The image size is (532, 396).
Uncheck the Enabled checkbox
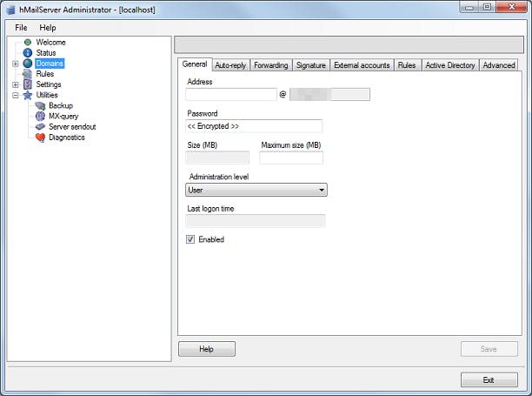[190, 239]
